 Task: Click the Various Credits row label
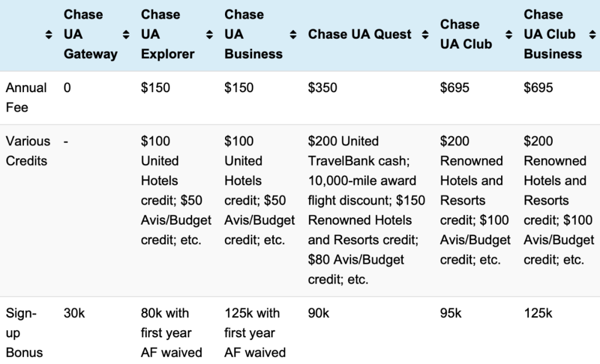tap(28, 151)
